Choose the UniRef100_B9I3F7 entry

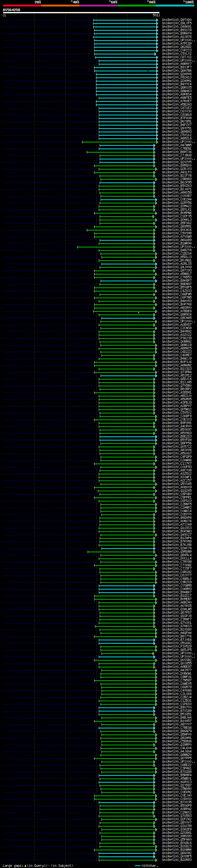coord(176,67)
